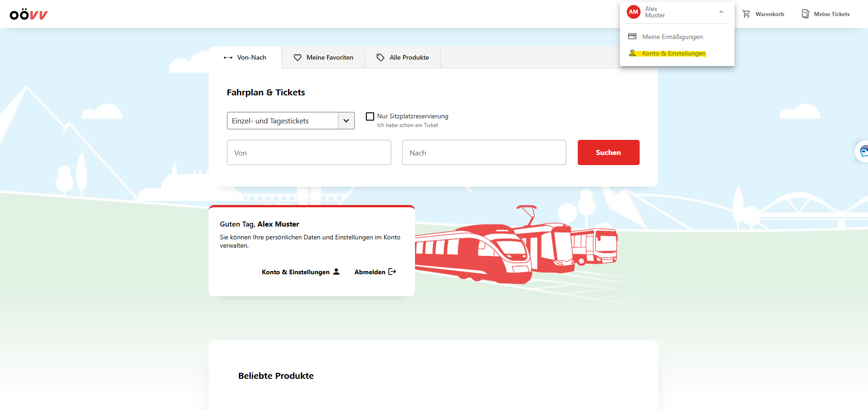
Task: Open the Warenkorb shopping cart
Action: [763, 14]
